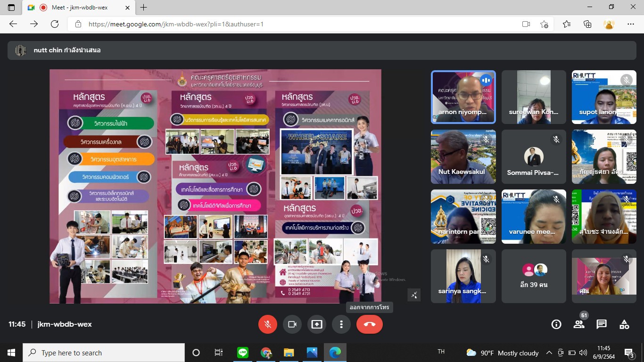Open weather widget 90°F Mostly cloudy

[x=502, y=353]
